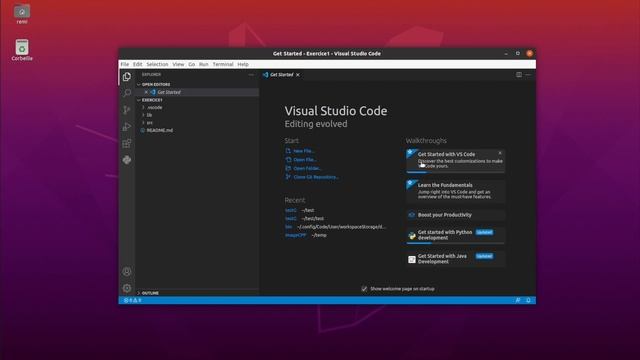Open notifications bell in status bar

[528, 300]
